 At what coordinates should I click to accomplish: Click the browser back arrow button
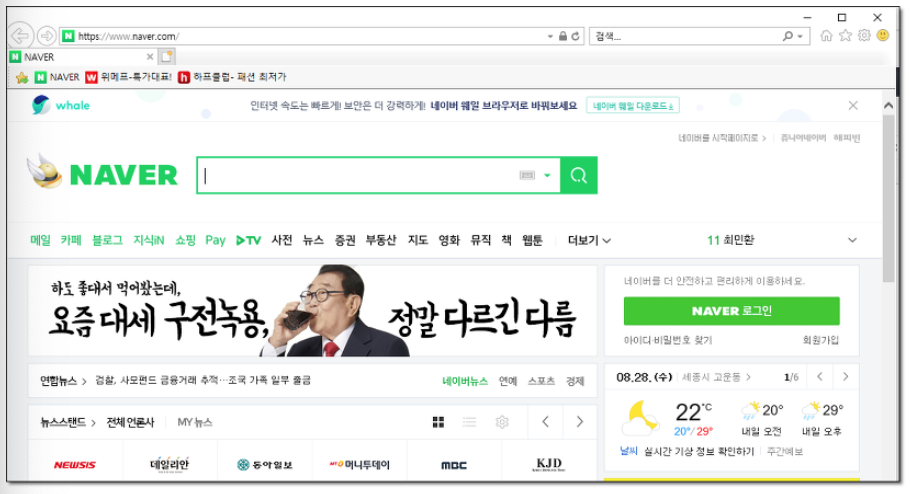20,36
